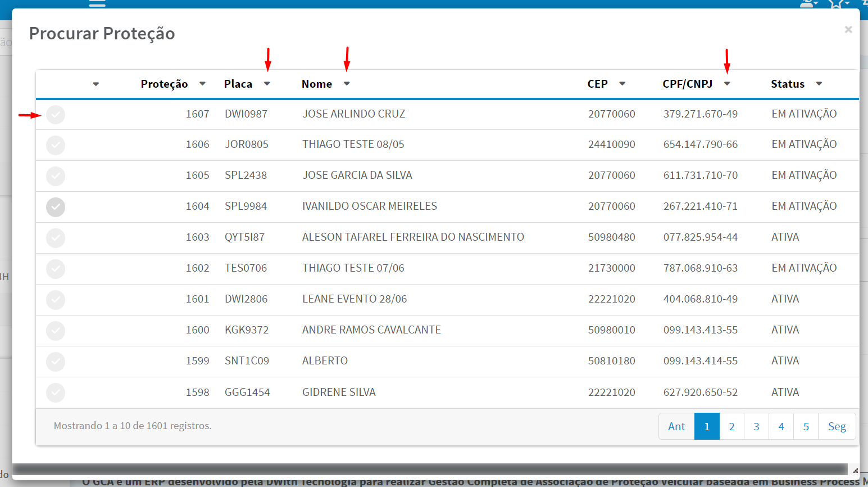The image size is (868, 487).
Task: Click name THIAGO TESTE 08/05
Action: click(x=353, y=145)
